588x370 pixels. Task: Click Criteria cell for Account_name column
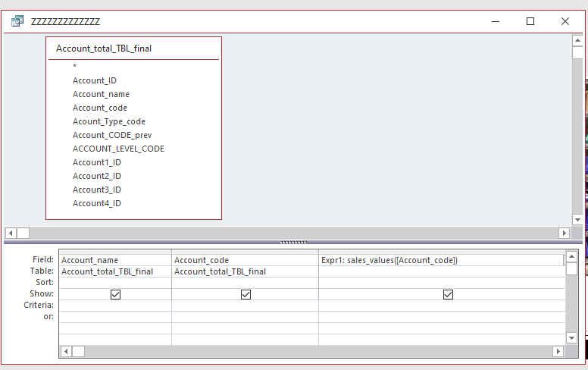(115, 306)
